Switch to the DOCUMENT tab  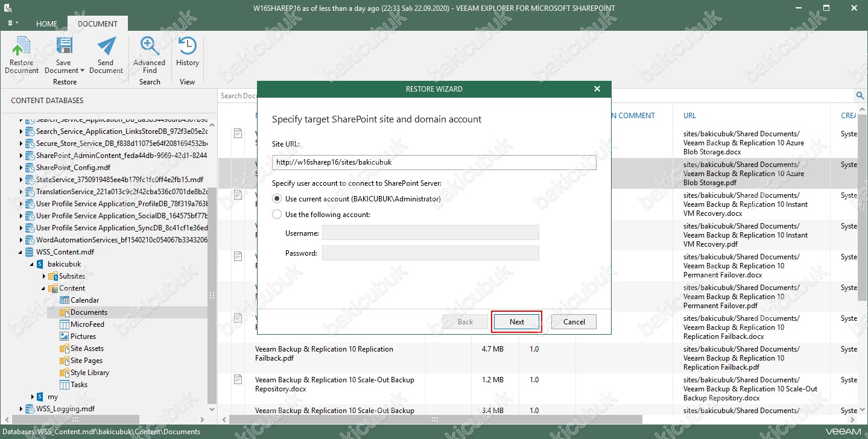tap(98, 24)
